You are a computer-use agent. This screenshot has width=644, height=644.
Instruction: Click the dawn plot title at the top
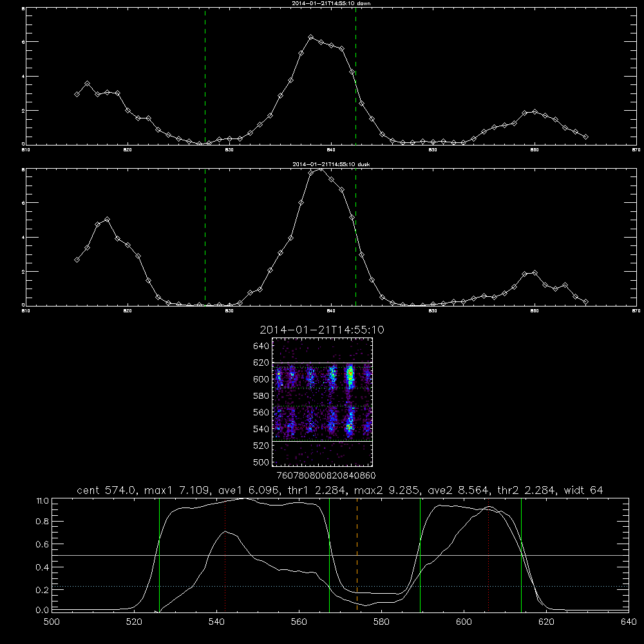pos(331,3)
